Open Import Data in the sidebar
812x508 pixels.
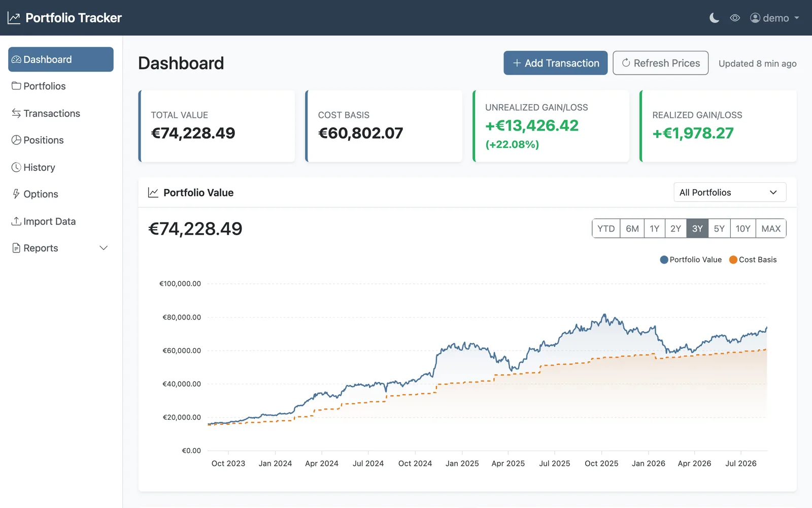61,221
